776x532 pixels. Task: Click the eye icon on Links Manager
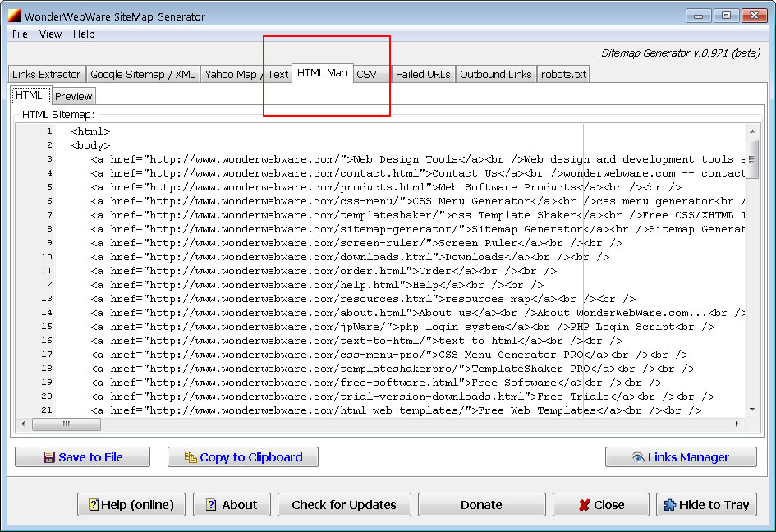click(x=638, y=457)
